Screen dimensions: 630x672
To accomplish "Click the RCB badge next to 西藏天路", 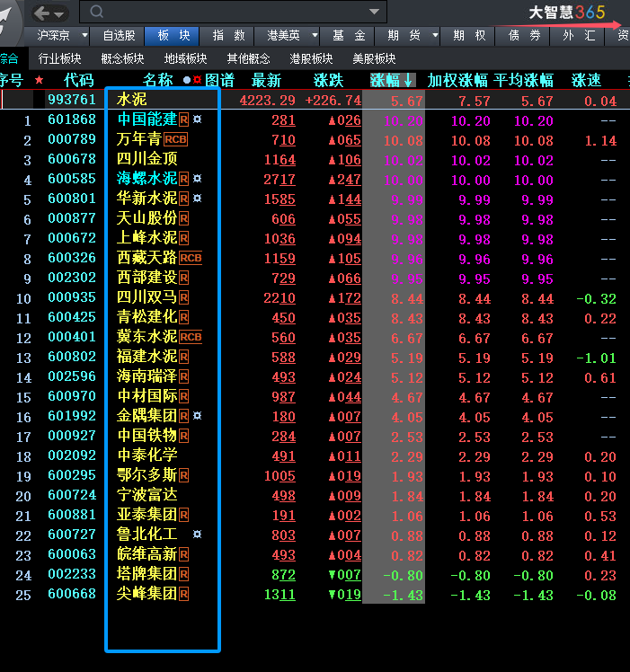I will (191, 258).
